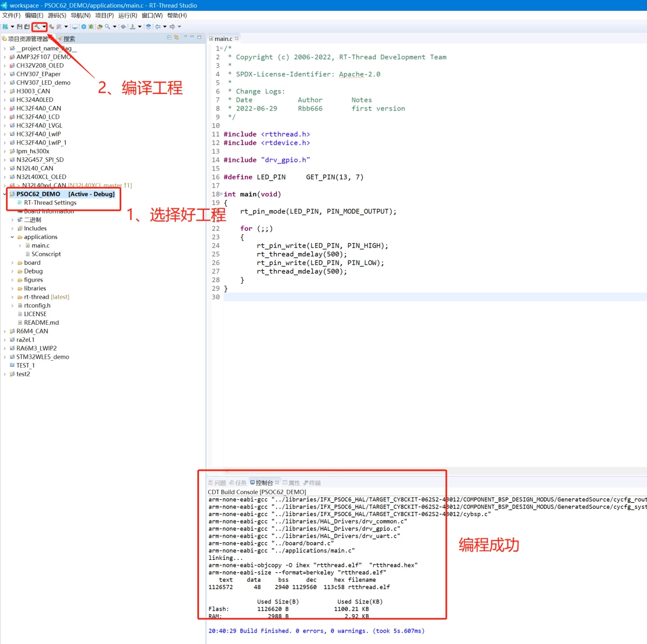Open the 编辑(E) menu
647x644 pixels.
(34, 15)
